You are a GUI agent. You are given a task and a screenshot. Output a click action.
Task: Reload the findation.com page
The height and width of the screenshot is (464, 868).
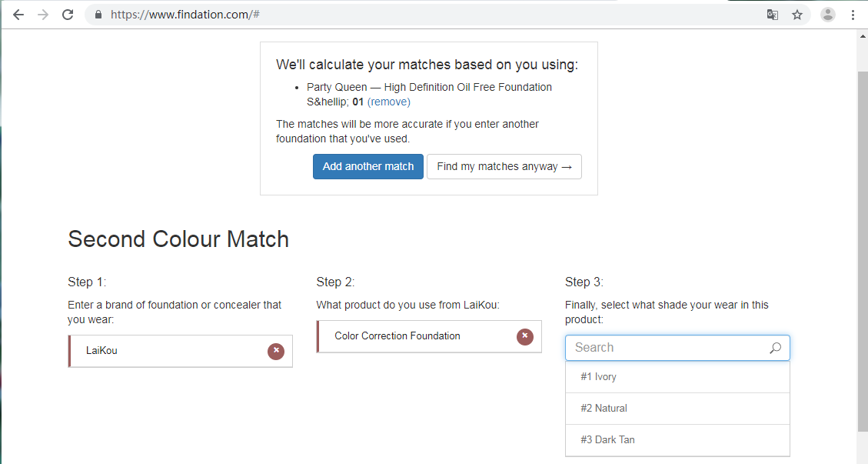(68, 15)
